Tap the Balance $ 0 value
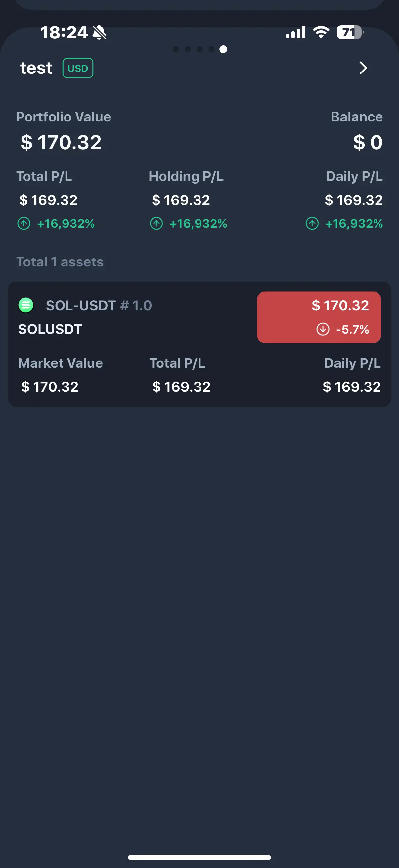399x868 pixels. [x=368, y=142]
